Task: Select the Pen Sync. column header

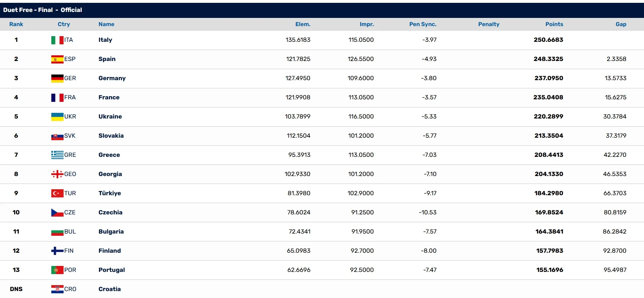Action: pos(422,24)
